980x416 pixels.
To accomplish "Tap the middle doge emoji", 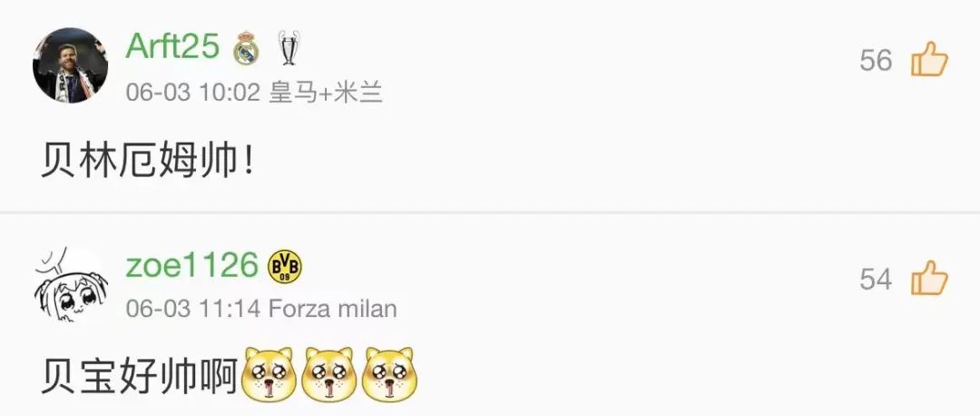I will pyautogui.click(x=328, y=374).
